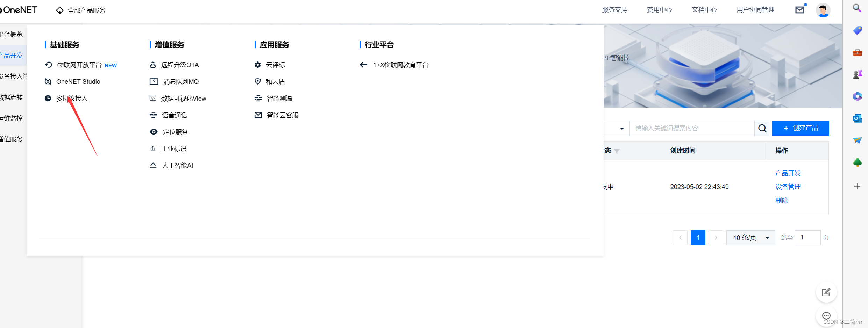
Task: Click the blue tag sidebar icon
Action: 857,30
